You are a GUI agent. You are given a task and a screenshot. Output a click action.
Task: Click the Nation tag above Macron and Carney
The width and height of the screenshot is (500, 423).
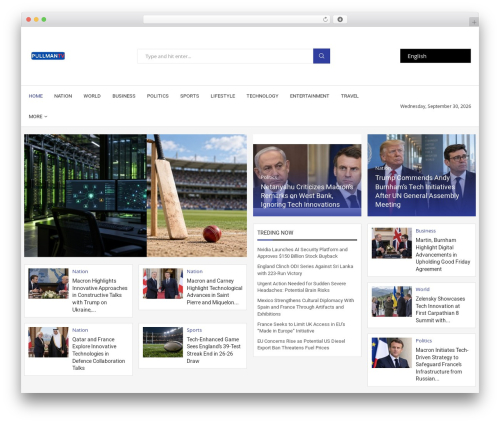(x=195, y=271)
